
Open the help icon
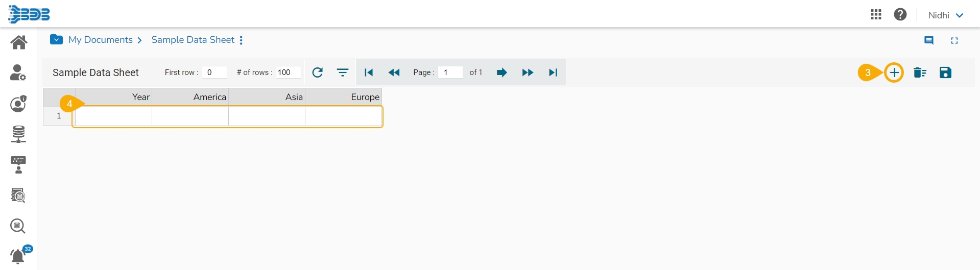click(x=900, y=15)
